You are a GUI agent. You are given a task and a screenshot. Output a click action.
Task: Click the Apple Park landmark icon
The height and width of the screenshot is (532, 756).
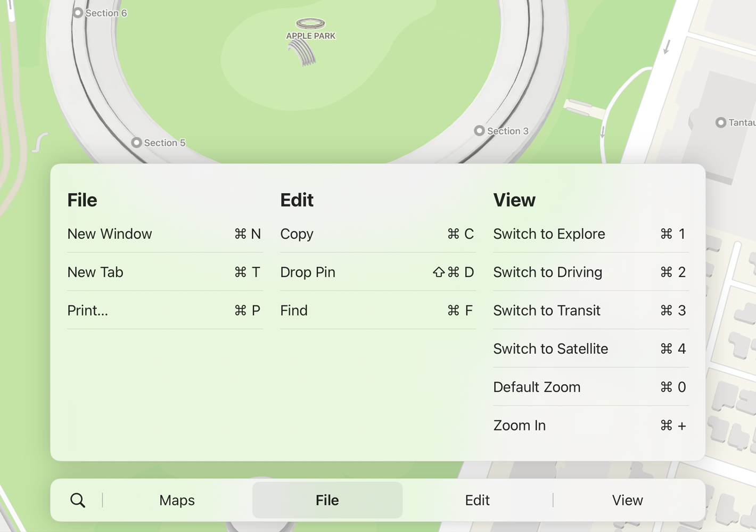[x=310, y=23]
